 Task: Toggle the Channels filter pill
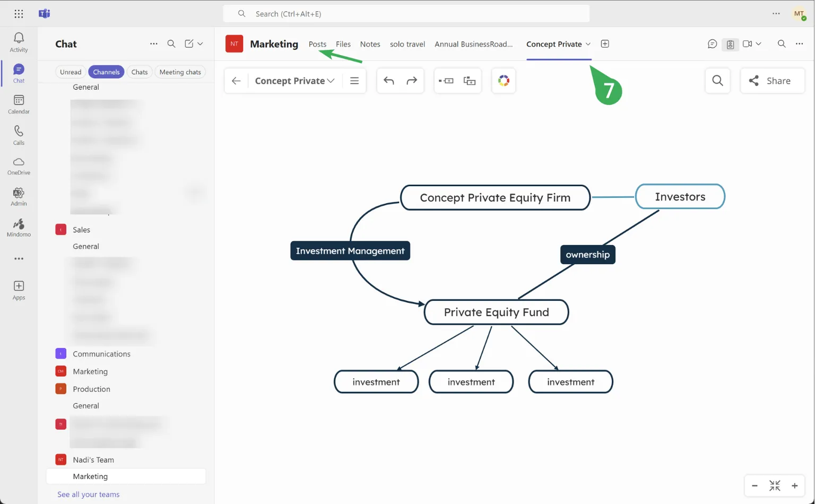[x=106, y=72]
